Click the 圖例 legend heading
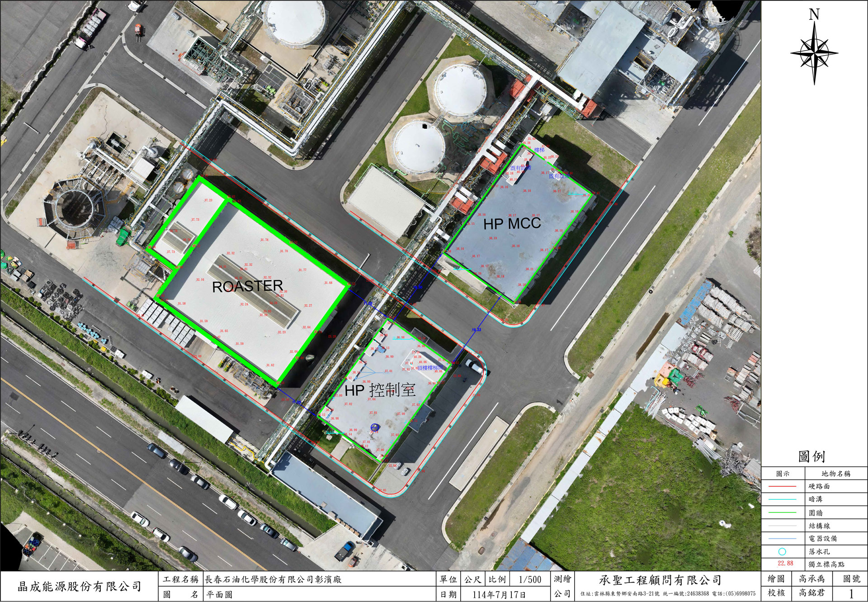This screenshot has height=602, width=868. [x=812, y=456]
